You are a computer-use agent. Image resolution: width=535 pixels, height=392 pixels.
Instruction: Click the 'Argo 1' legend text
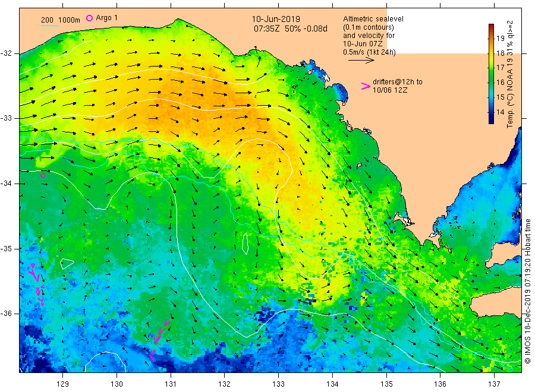106,18
